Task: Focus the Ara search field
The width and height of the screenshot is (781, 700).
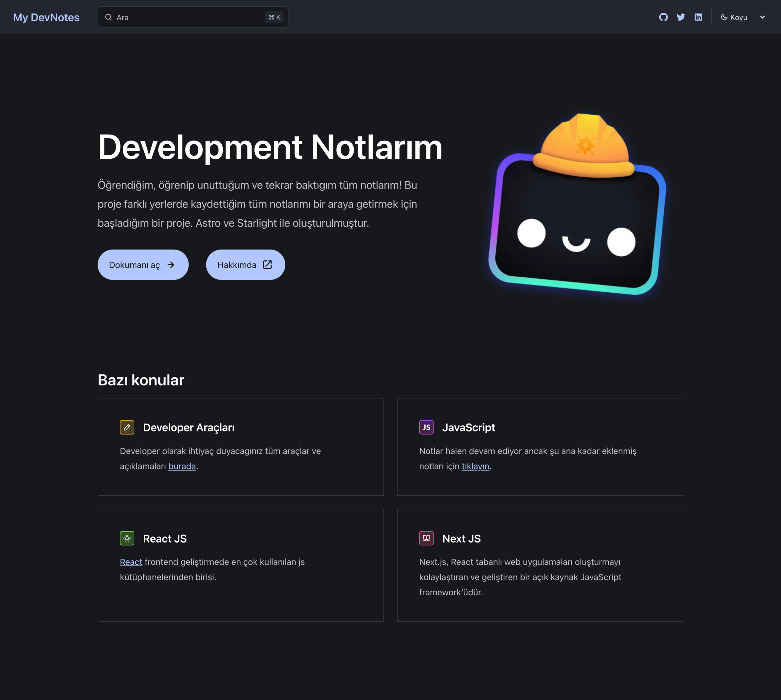Action: pyautogui.click(x=193, y=17)
